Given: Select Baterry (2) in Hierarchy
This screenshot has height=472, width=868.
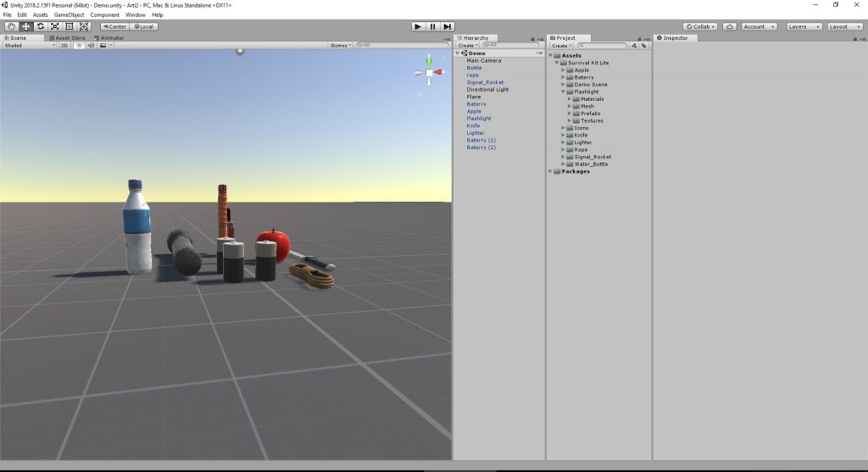Looking at the screenshot, I should point(481,147).
